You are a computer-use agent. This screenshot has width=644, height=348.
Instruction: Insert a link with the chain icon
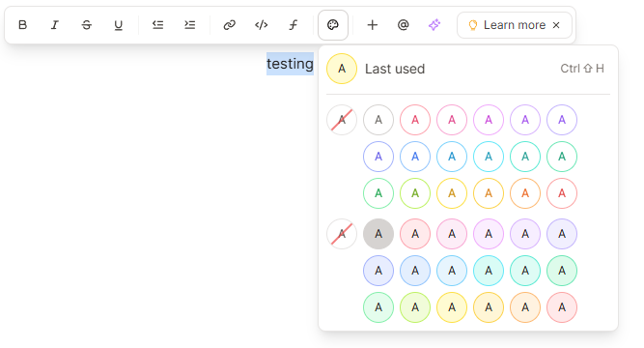[229, 25]
